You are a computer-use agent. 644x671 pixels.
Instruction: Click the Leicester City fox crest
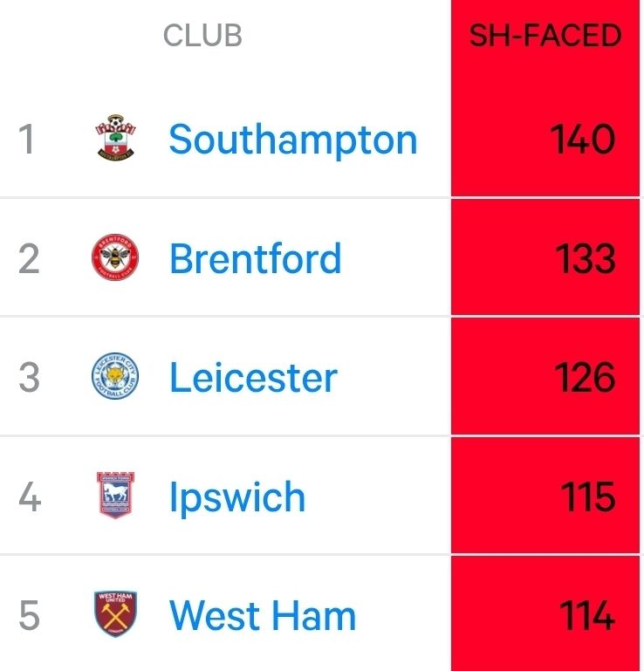(x=115, y=376)
